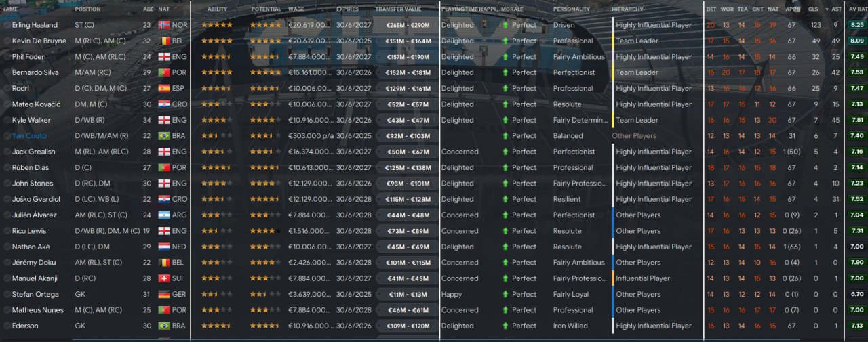Tick selection circle for Kevin De Bruyne
The height and width of the screenshot is (342, 868).
point(7,41)
